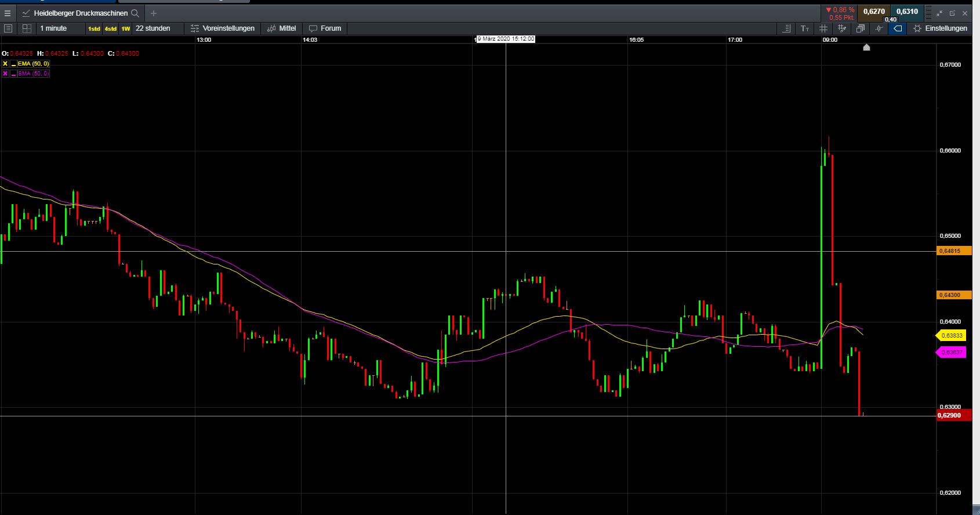Click the stacked windows icon

(x=861, y=28)
